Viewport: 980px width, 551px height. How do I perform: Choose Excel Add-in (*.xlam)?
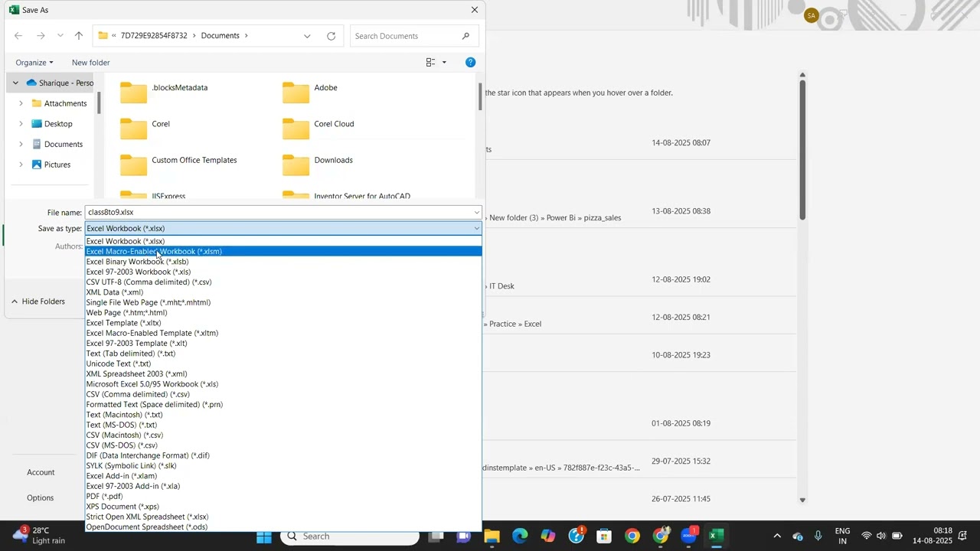283,476
